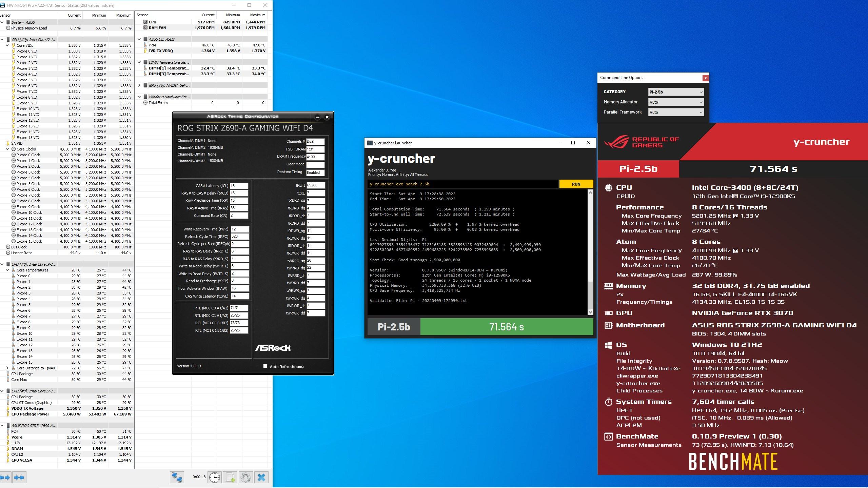
Task: Click the clock icon beside Bus Clock
Action: point(8,247)
